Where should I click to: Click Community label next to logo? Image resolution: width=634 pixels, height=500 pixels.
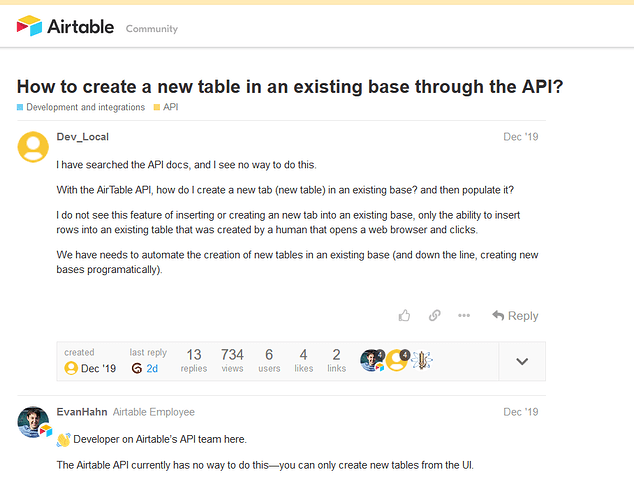coord(152,28)
